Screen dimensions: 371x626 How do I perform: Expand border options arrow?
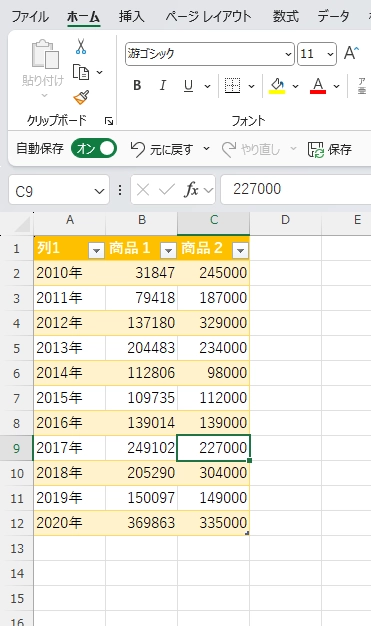tap(251, 86)
